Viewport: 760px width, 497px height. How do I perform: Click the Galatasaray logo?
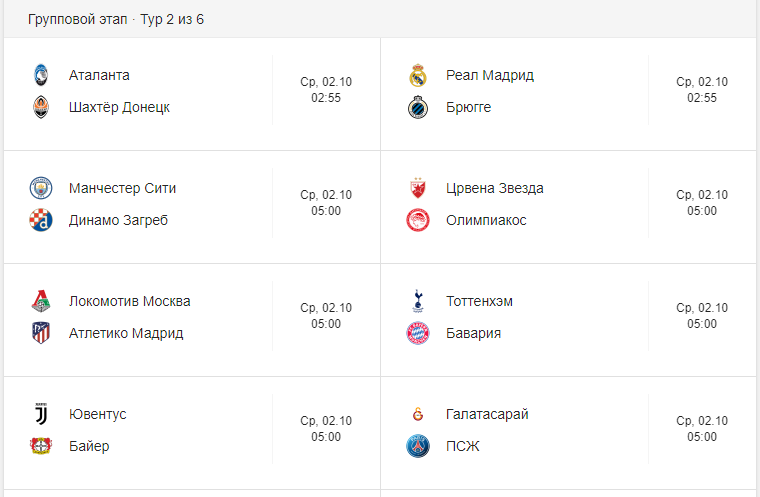417,414
